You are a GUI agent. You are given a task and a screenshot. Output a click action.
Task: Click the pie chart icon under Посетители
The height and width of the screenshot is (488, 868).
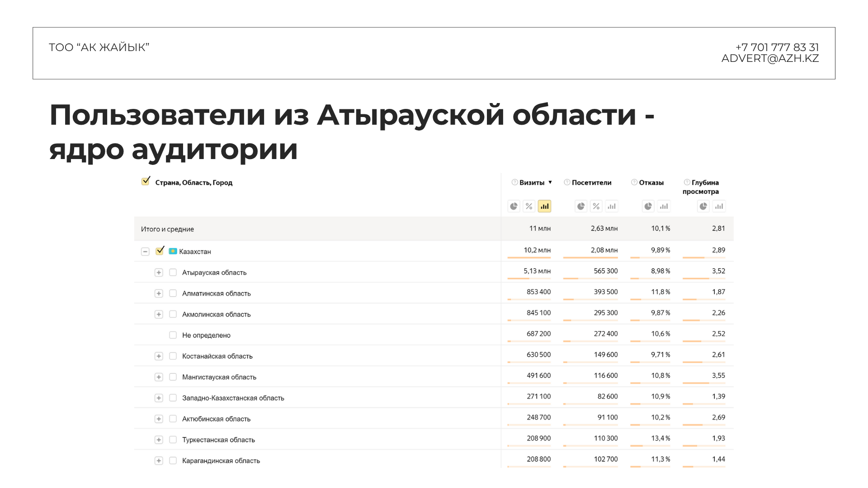pyautogui.click(x=581, y=206)
